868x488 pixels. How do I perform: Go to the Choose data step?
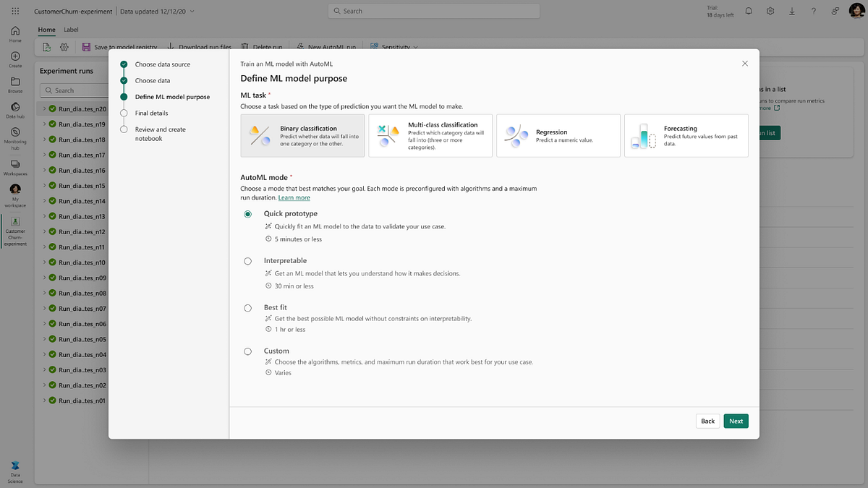tap(153, 80)
